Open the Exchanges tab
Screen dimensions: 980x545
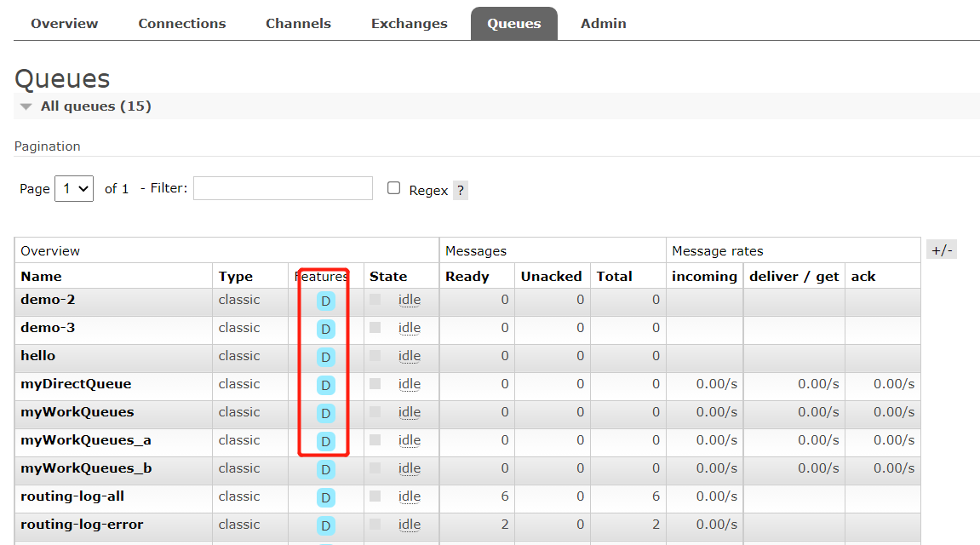pos(410,24)
